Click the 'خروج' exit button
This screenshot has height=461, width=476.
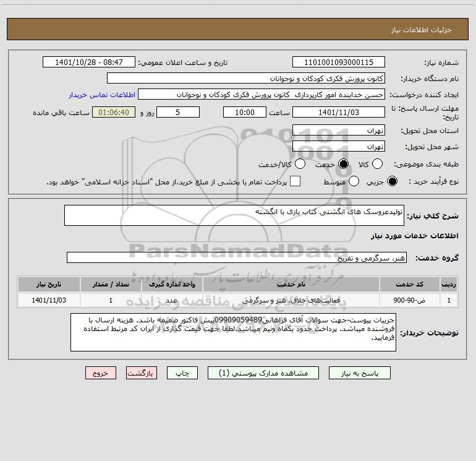click(x=101, y=373)
